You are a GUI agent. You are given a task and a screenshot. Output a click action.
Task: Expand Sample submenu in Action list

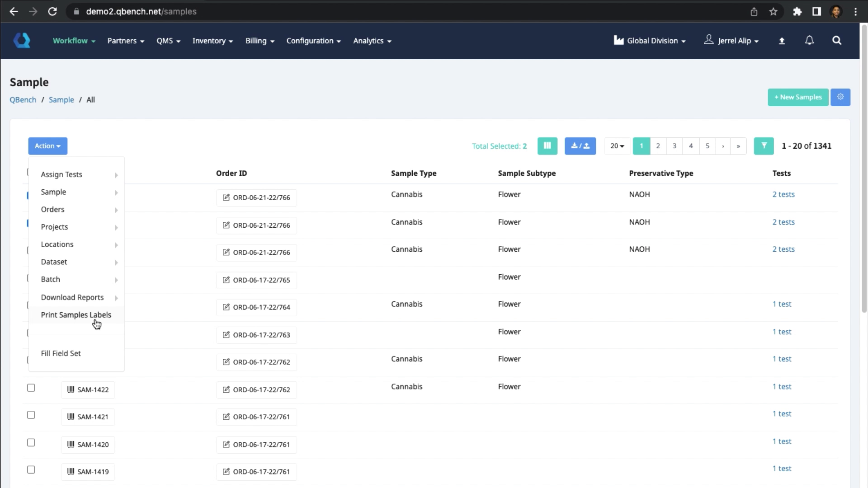coord(76,192)
